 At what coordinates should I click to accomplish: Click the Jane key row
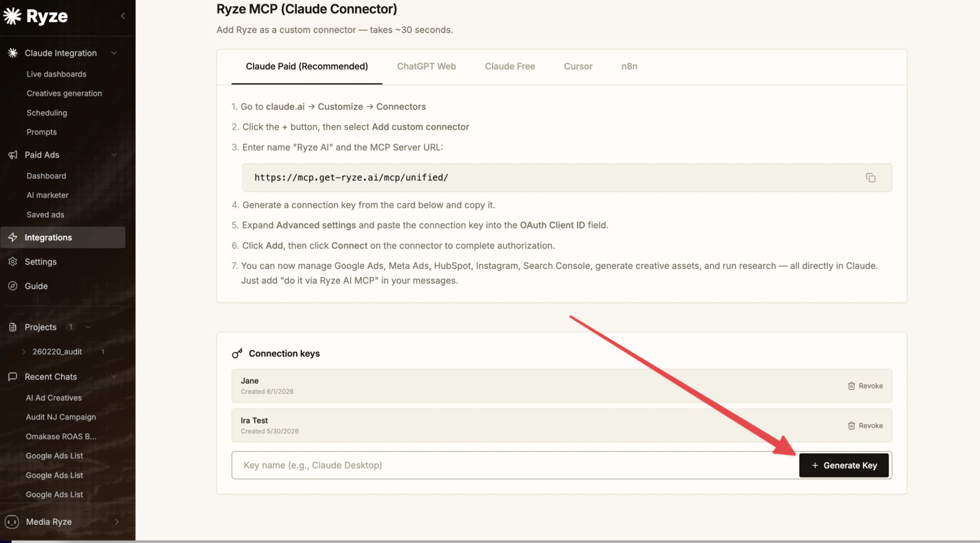562,386
